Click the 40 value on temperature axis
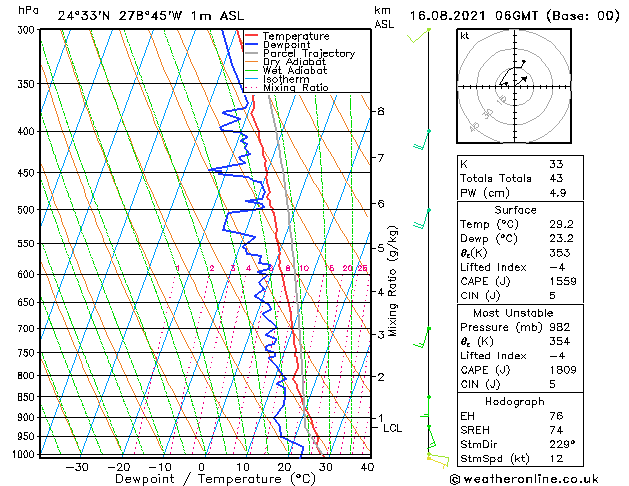This screenshot has height=486, width=629. (x=367, y=467)
